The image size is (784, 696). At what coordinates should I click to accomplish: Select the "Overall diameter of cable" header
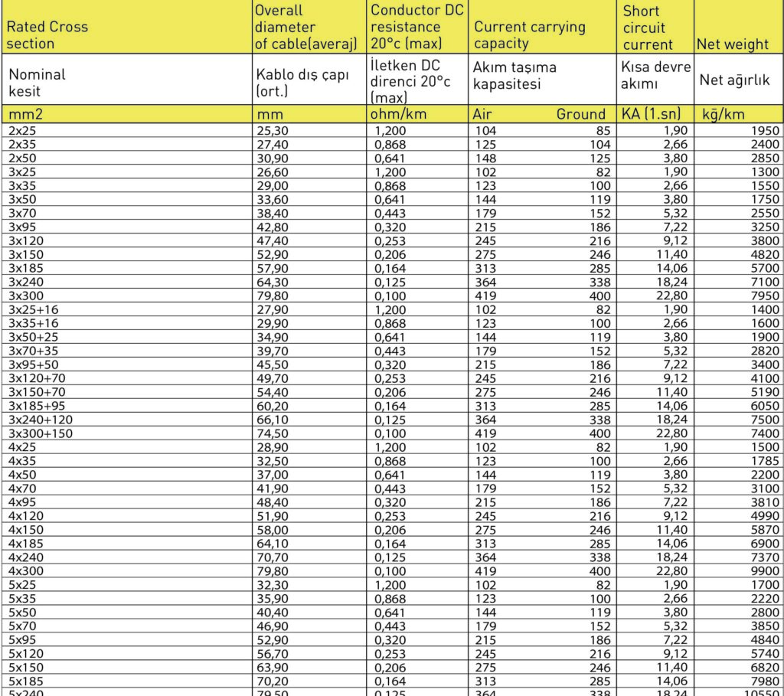click(x=305, y=28)
